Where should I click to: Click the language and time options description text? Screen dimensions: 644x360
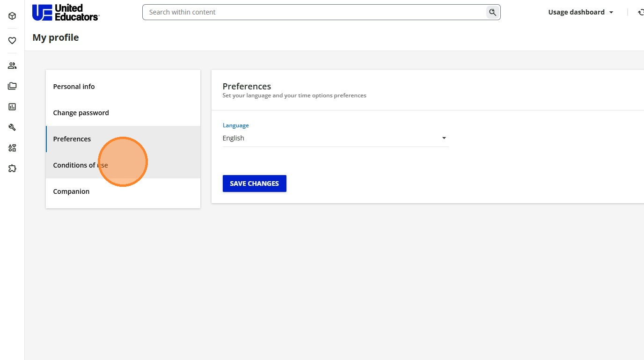294,96
